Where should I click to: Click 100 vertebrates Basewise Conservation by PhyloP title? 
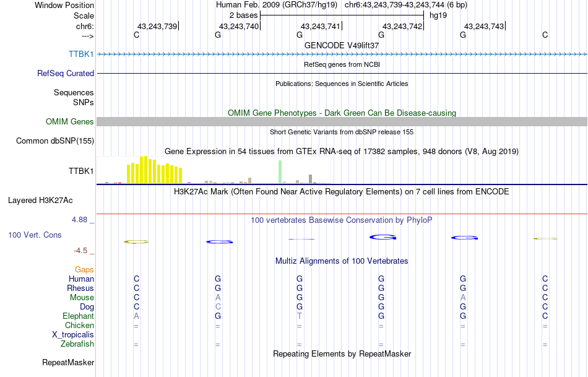click(342, 220)
